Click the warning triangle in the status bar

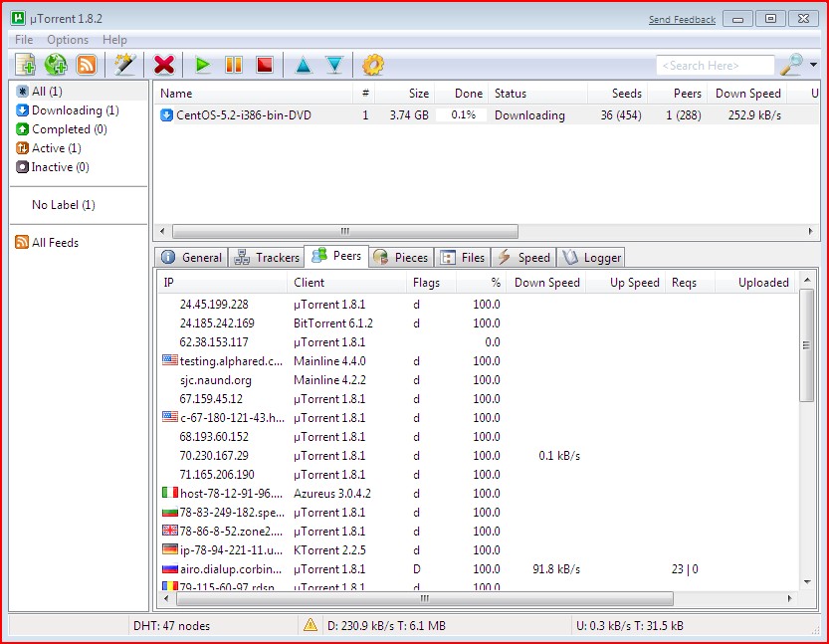(x=311, y=624)
